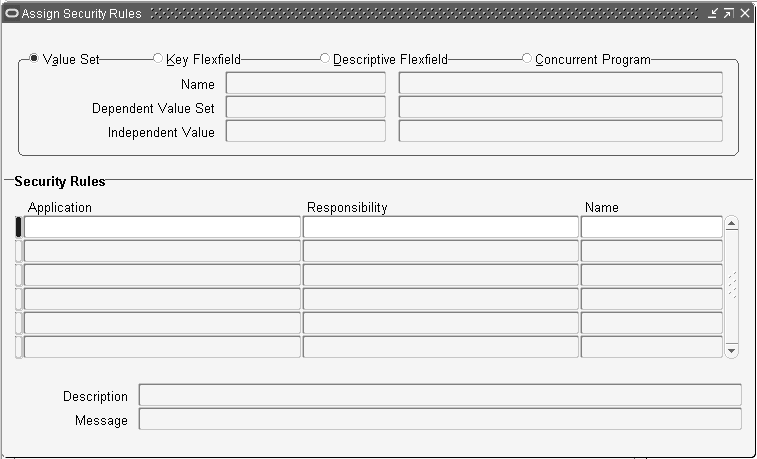
Task: Select the second row's record indicator
Action: pyautogui.click(x=19, y=251)
